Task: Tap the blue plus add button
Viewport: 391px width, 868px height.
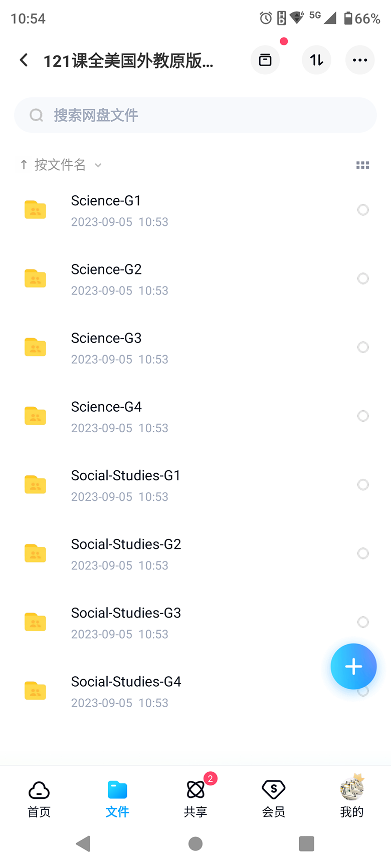Action: point(353,666)
